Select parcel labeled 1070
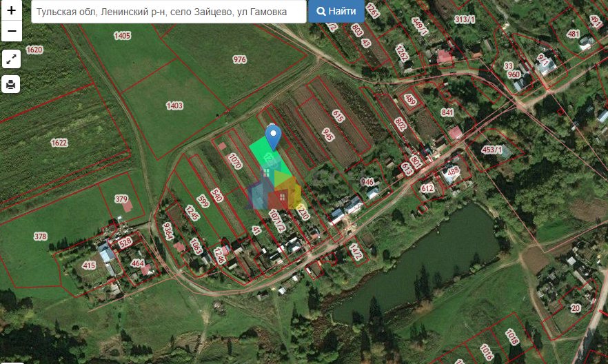The height and width of the screenshot is (364, 608). (235, 161)
